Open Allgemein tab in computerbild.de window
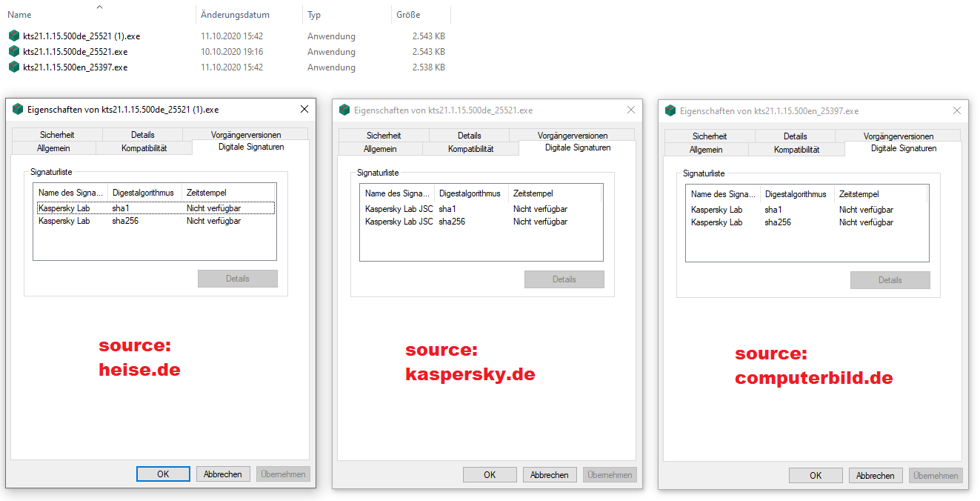 tap(706, 150)
